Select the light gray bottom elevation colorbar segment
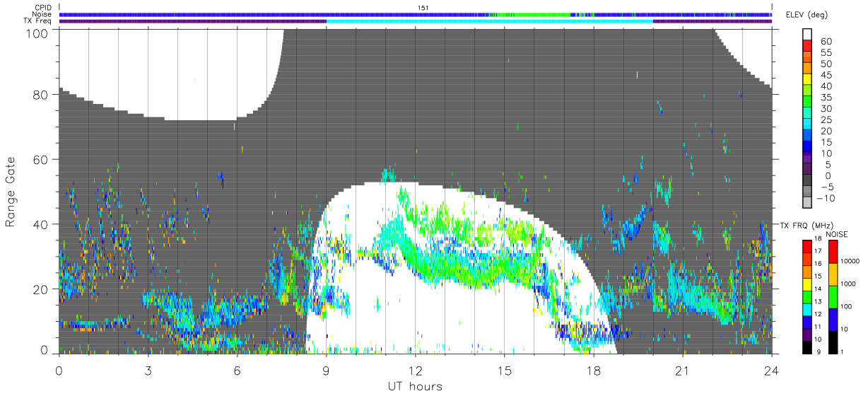Viewport: 868px width, 401px height. (808, 202)
